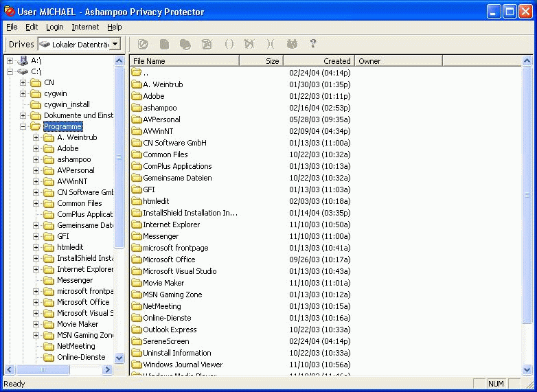The image size is (537, 392).
Task: Select AVPersonal in the folder tree
Action: click(76, 170)
